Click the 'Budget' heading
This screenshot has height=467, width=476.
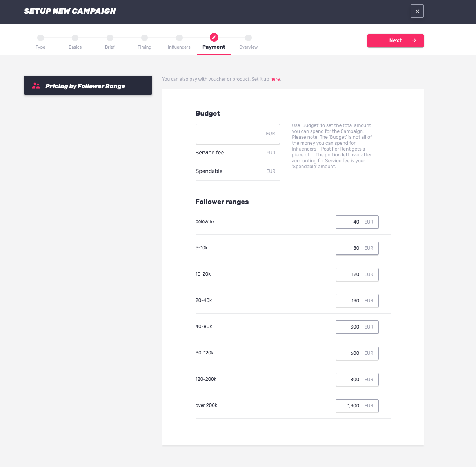(x=207, y=113)
